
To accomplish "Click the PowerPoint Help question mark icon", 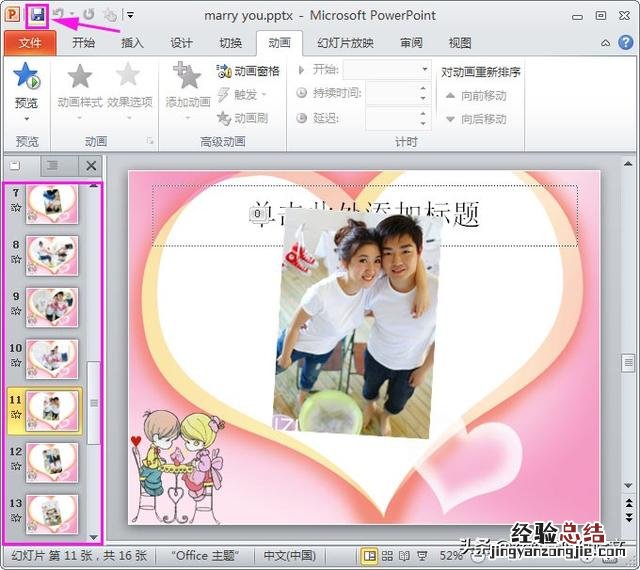I will tap(626, 43).
